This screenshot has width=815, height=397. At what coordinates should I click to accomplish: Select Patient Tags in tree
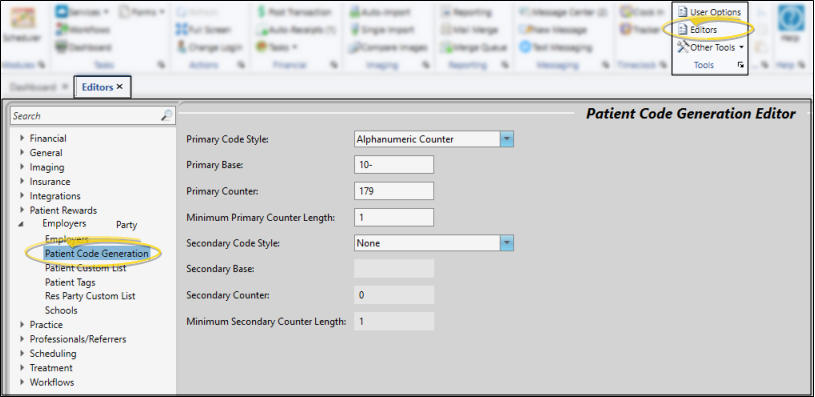click(70, 282)
